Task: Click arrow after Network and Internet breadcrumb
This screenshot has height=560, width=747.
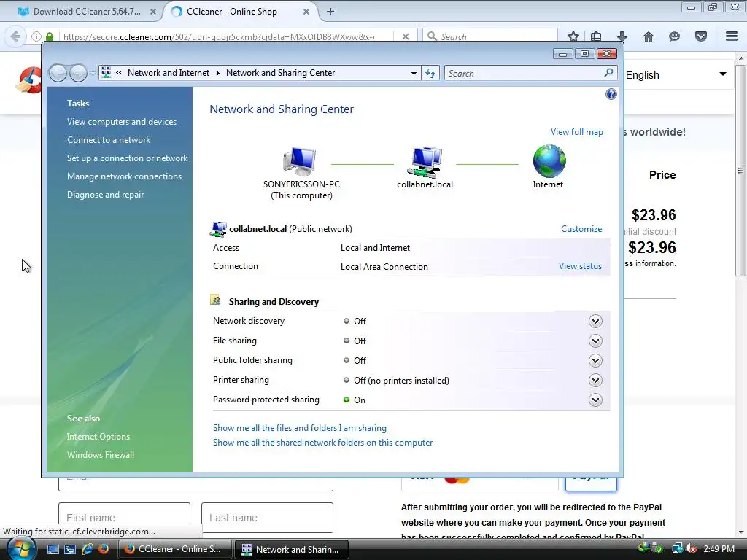Action: (x=217, y=73)
